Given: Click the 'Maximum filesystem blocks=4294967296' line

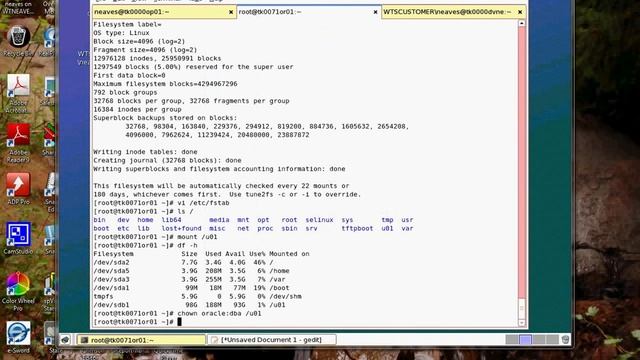Looking at the screenshot, I should point(165,84).
